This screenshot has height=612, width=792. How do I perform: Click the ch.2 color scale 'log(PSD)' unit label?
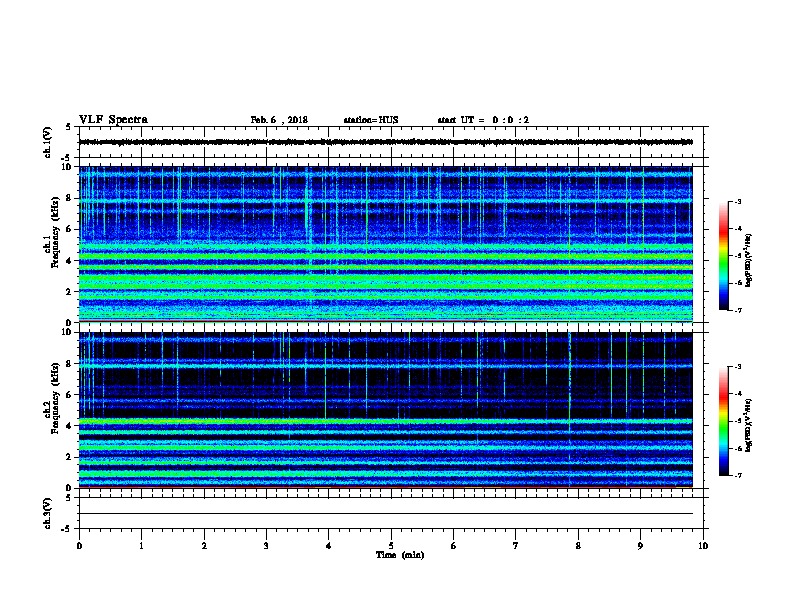coord(748,425)
